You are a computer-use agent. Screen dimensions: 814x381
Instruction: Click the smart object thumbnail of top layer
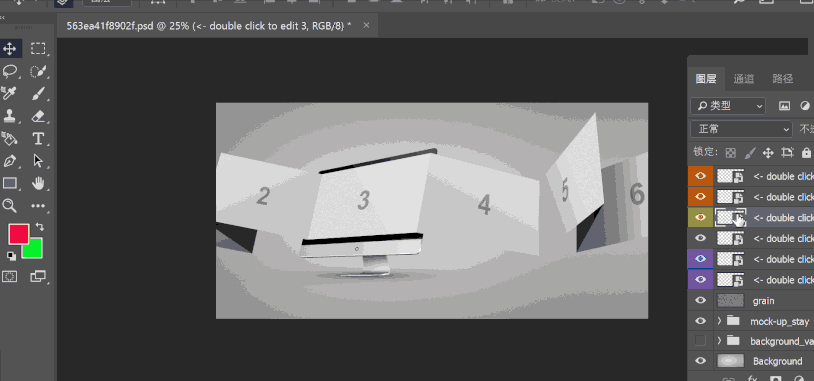point(730,176)
